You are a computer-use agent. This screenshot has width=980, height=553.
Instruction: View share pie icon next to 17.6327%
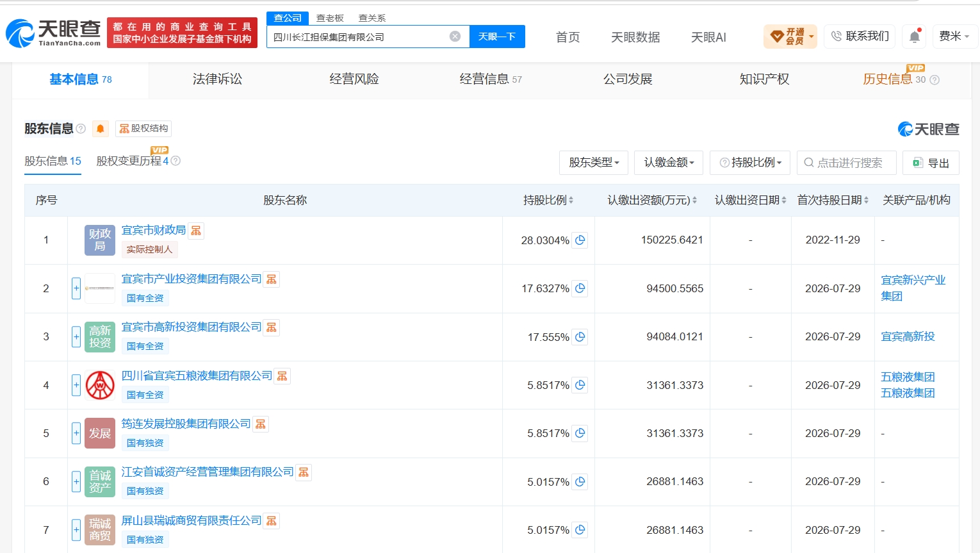coord(580,288)
